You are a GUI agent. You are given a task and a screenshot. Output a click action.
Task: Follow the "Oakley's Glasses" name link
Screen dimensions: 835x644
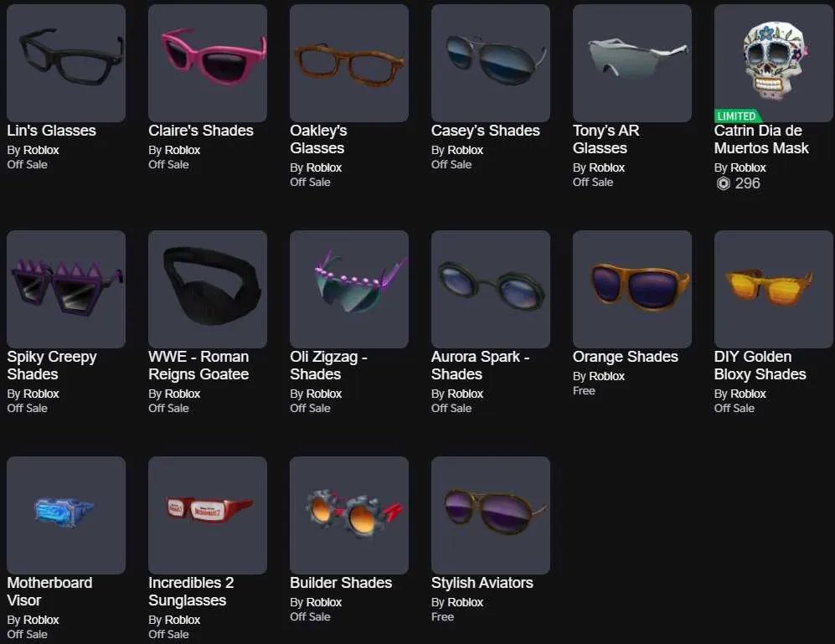coord(318,139)
